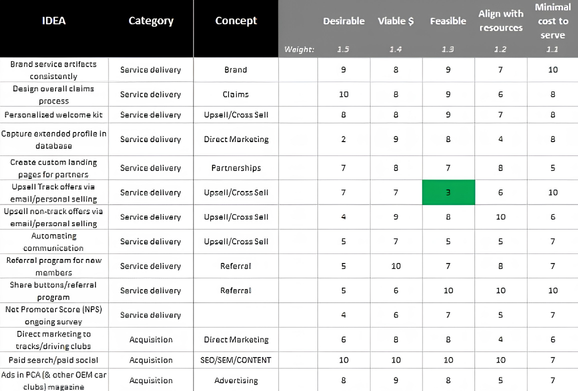Screen dimensions: 578x391
Task: Click 'Share buttons/referral program' idea cell
Action: (x=54, y=290)
